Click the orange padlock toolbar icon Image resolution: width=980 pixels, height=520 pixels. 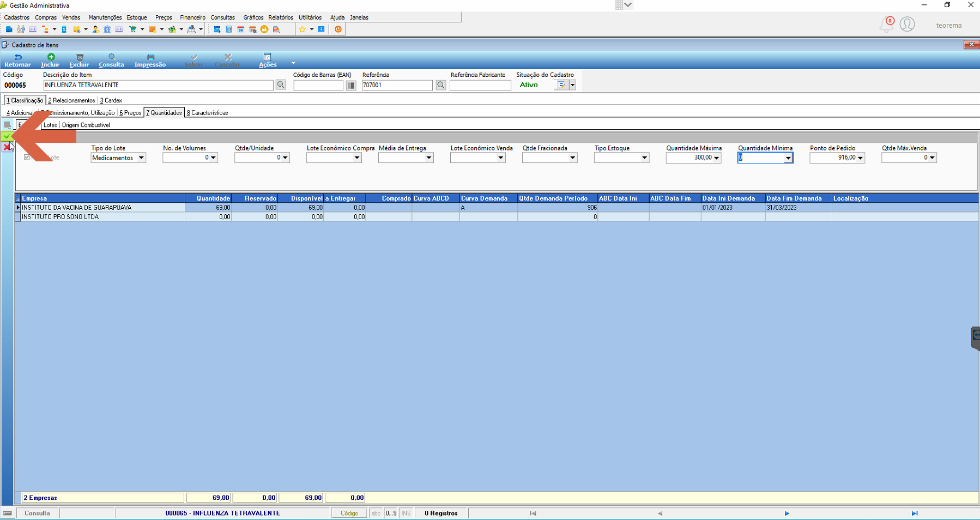(x=264, y=29)
